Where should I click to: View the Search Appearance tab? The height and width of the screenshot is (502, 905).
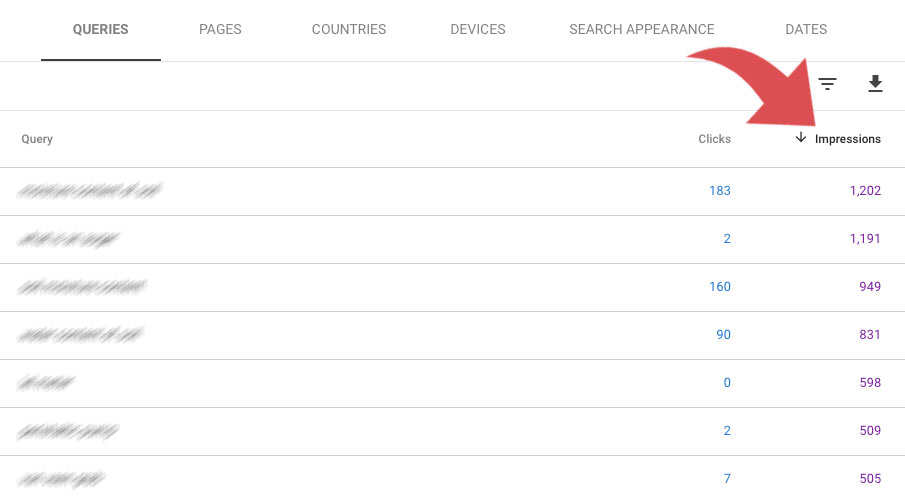(642, 29)
